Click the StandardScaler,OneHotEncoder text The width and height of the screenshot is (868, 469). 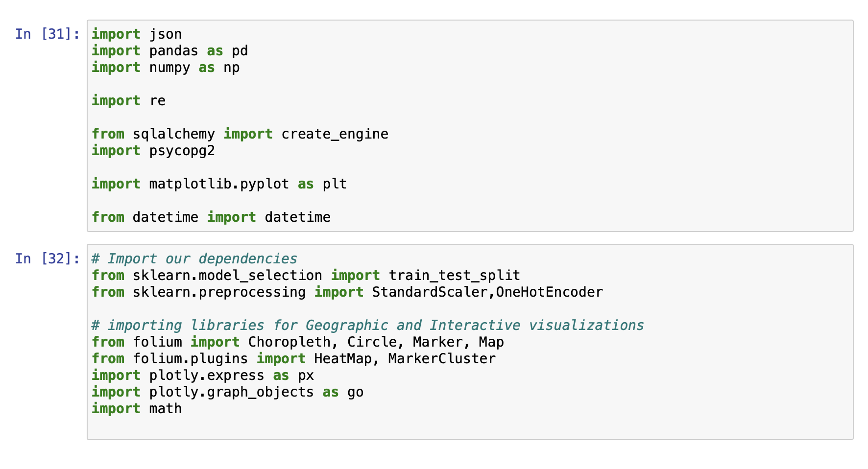pyautogui.click(x=487, y=292)
